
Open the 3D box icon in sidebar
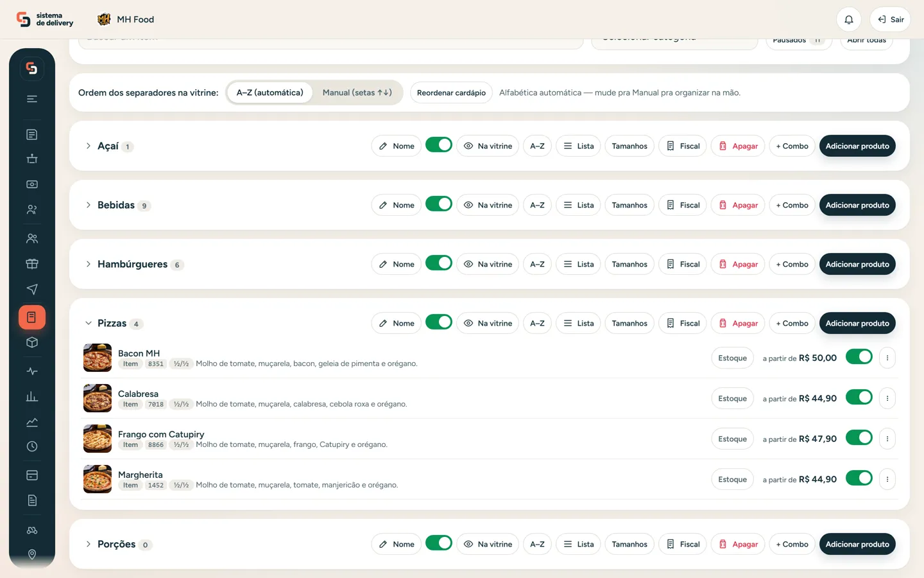pos(32,343)
